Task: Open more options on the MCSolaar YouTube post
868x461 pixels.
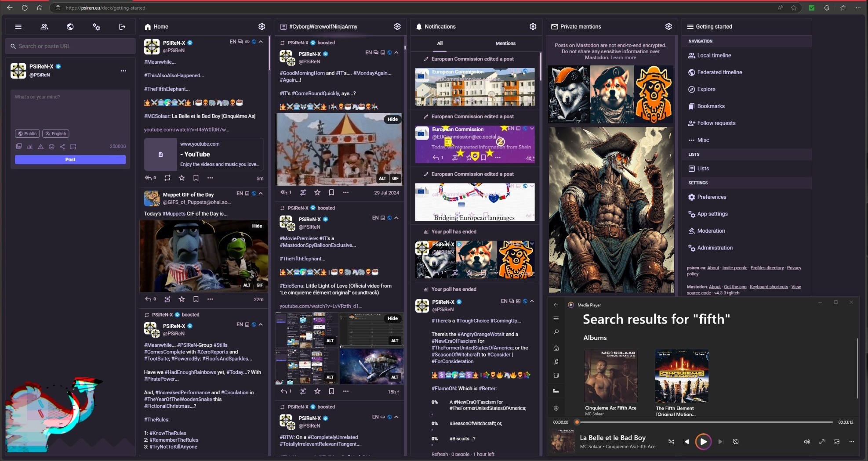Action: tap(210, 178)
